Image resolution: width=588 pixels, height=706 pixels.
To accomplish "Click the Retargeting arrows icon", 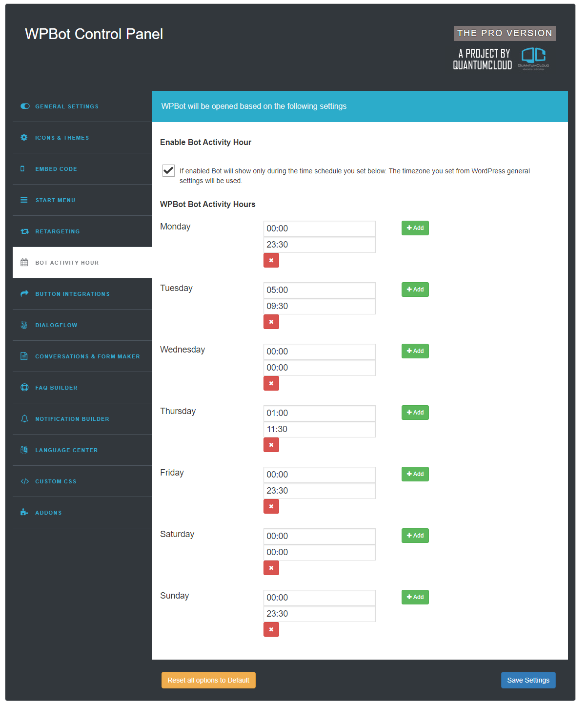I will (x=25, y=231).
